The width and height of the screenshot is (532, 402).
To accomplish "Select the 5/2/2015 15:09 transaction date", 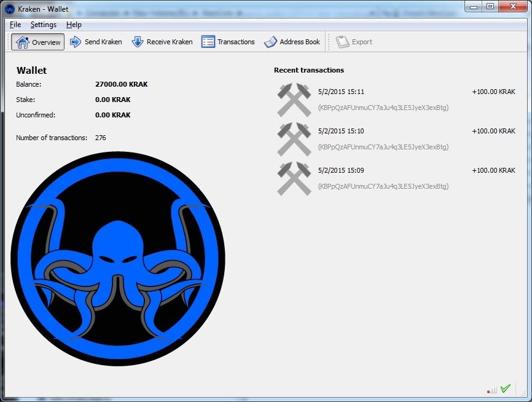I will (x=341, y=170).
